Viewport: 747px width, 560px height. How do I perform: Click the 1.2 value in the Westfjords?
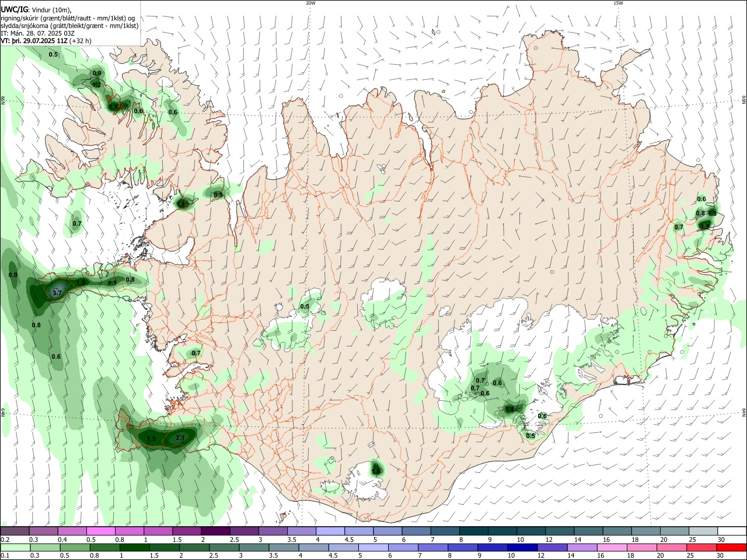pos(97,85)
